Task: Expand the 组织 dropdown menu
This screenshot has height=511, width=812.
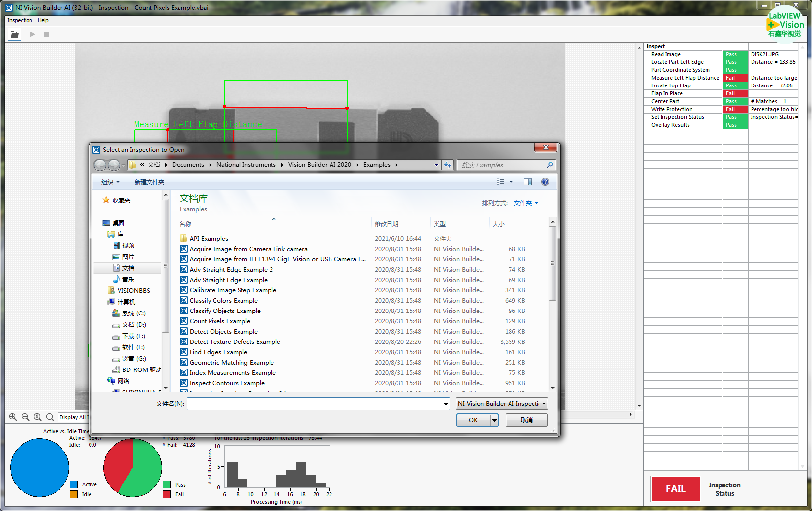Action: [110, 182]
